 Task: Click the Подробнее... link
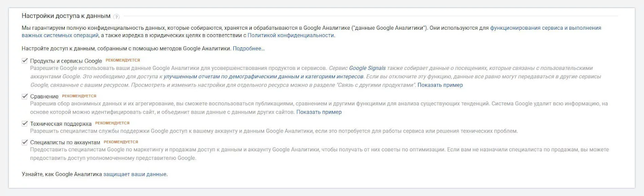(249, 49)
